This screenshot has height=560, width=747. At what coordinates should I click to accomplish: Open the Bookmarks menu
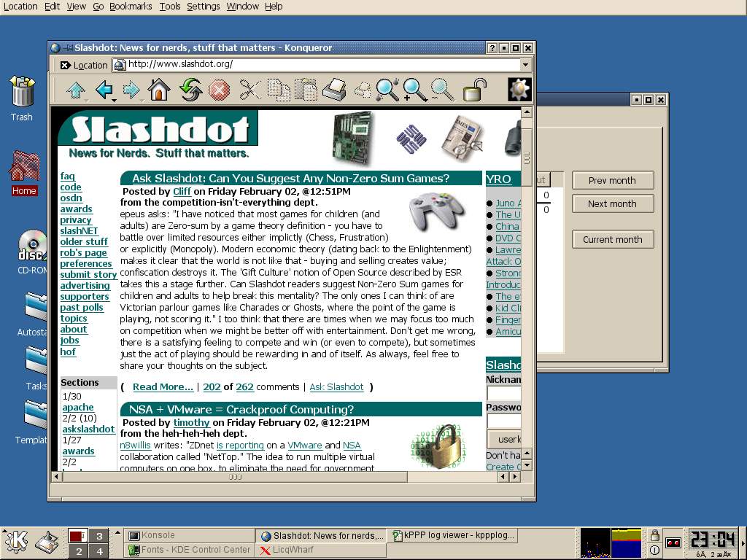(x=131, y=6)
